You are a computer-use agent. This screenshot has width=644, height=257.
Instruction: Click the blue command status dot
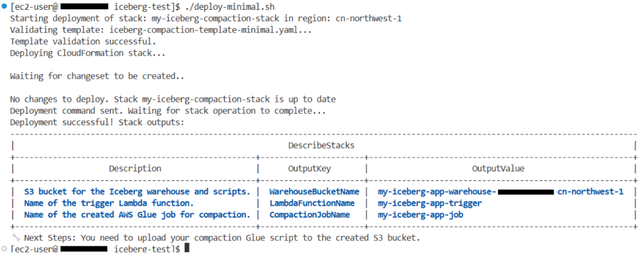(x=4, y=6)
